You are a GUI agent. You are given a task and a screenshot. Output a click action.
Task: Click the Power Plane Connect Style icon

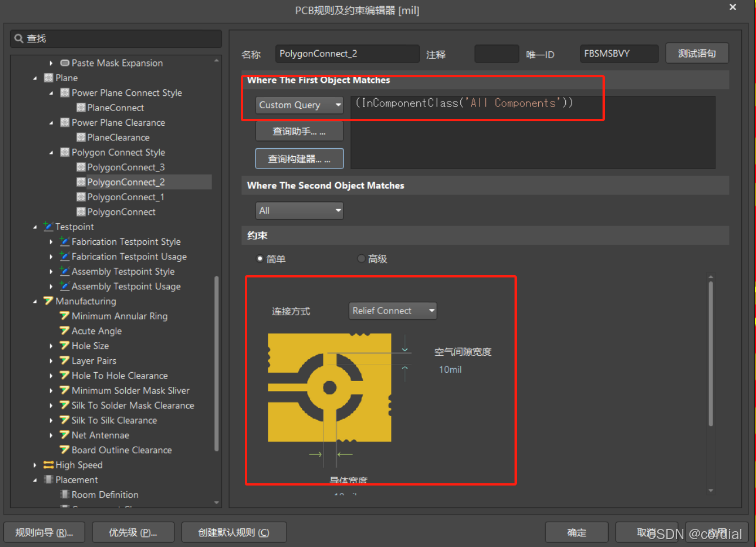click(65, 92)
